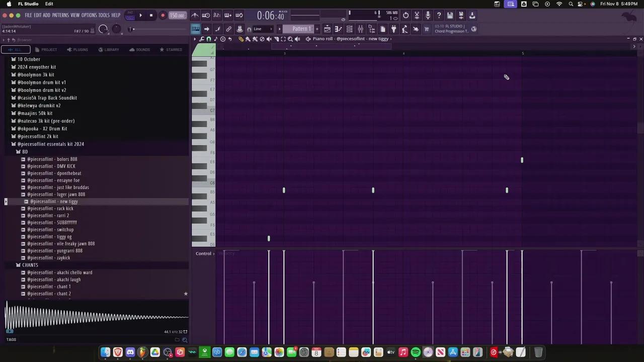Click the save project floppy icon
This screenshot has width=644, height=362.
pos(450,16)
